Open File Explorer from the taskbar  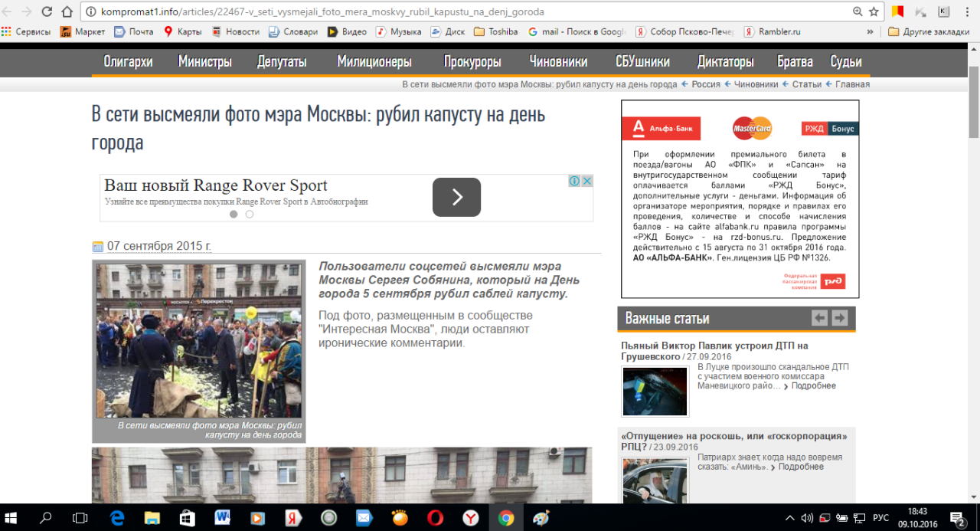pos(152,517)
